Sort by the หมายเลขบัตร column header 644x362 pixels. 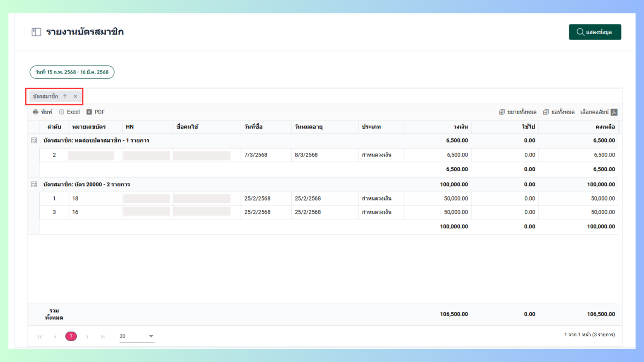(x=96, y=127)
